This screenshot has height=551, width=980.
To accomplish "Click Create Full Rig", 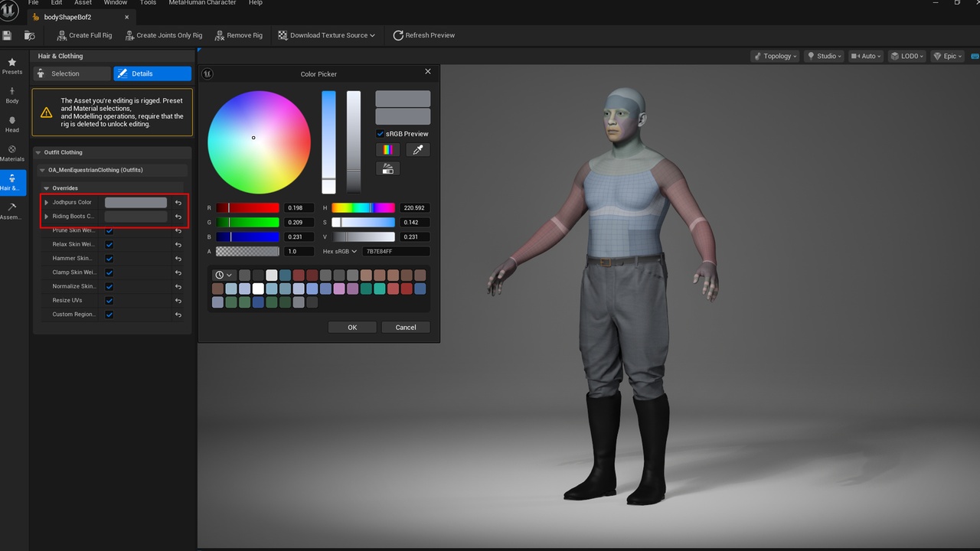I will pyautogui.click(x=84, y=35).
